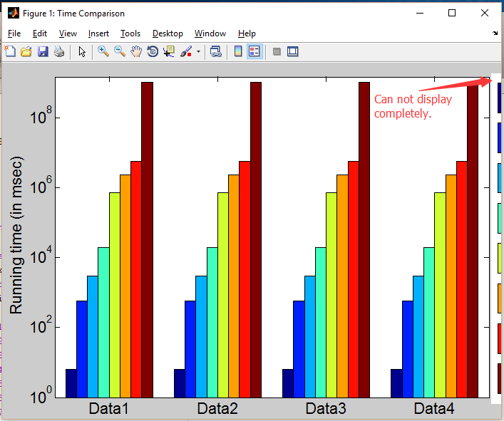Open the Help menu
Screen dimensions: 504x421
point(247,33)
